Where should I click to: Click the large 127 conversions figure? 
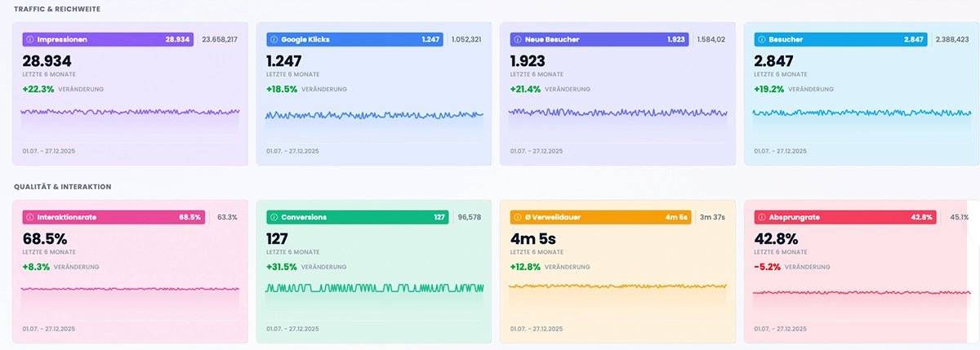pyautogui.click(x=278, y=239)
